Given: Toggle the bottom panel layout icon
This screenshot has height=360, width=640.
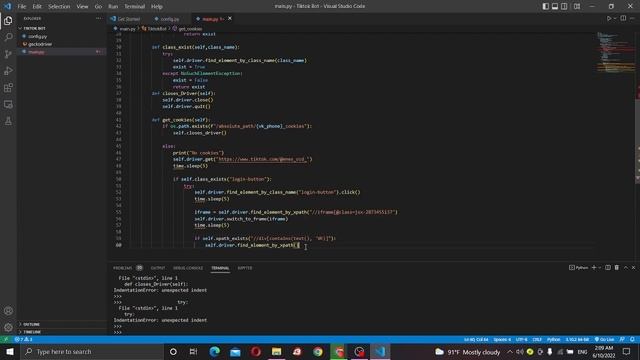Looking at the screenshot, I should [x=555, y=6].
